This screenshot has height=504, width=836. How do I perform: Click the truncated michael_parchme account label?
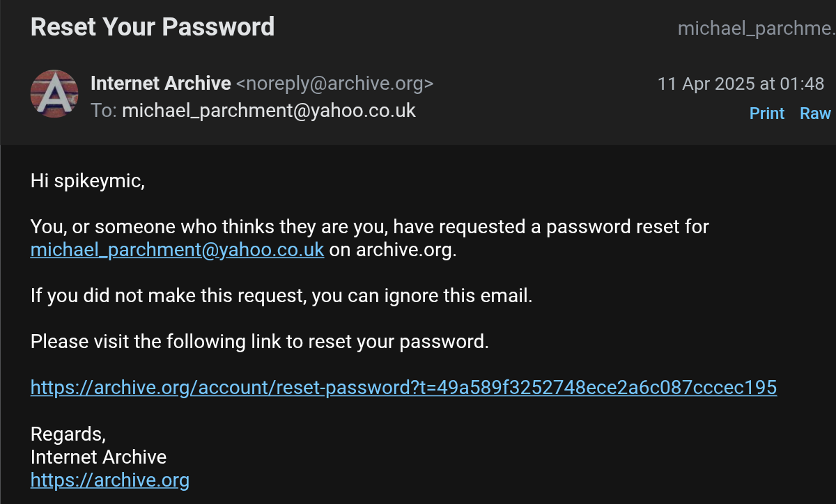tap(756, 29)
